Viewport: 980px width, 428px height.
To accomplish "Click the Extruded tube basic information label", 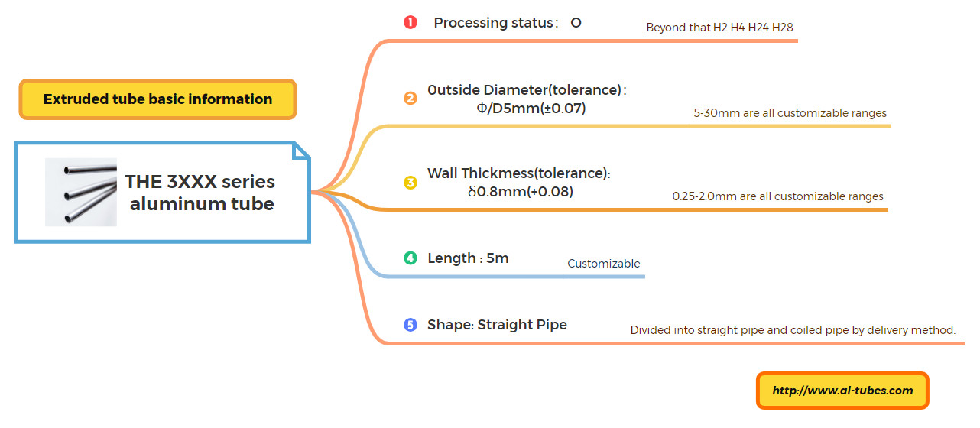I will 157,99.
